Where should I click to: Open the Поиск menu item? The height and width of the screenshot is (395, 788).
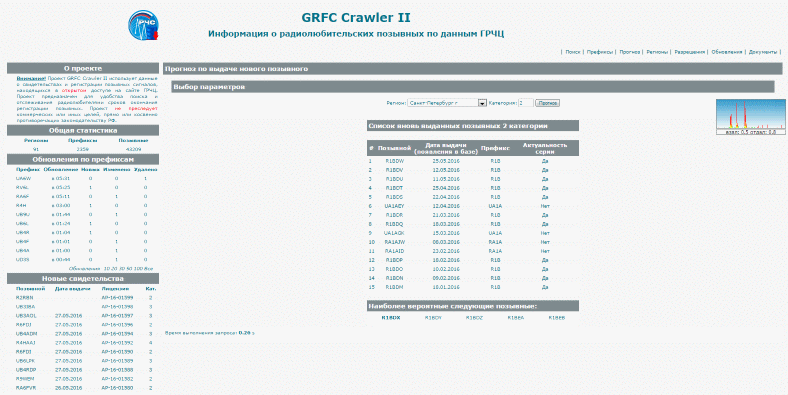pyautogui.click(x=572, y=52)
